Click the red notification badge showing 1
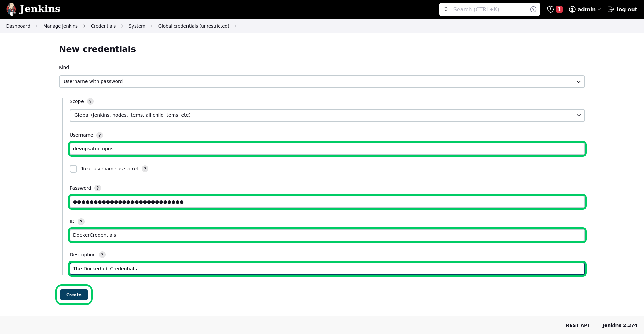This screenshot has height=334, width=644. point(559,9)
